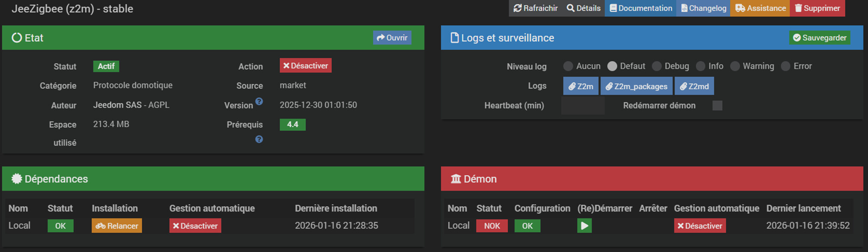
Task: Click the green play button to start the daemon
Action: 584,226
